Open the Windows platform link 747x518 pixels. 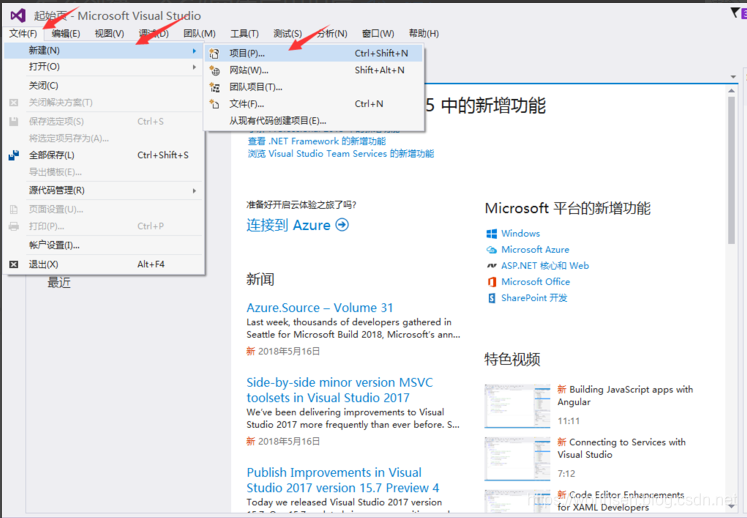520,234
